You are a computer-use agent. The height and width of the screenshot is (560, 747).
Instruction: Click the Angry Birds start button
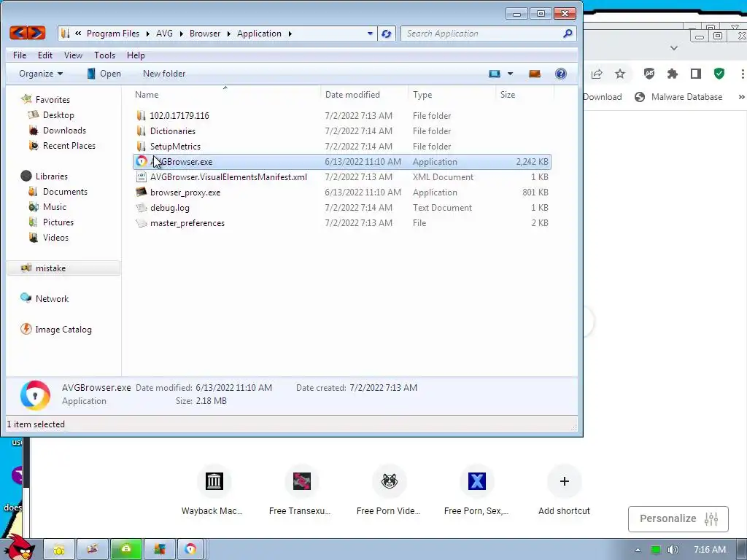pyautogui.click(x=20, y=548)
